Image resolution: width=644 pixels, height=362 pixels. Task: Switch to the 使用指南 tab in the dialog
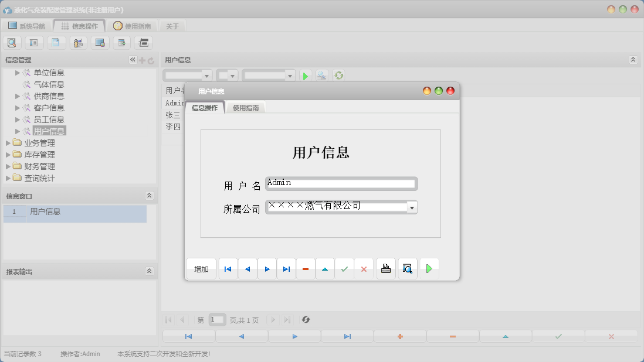[x=246, y=107]
